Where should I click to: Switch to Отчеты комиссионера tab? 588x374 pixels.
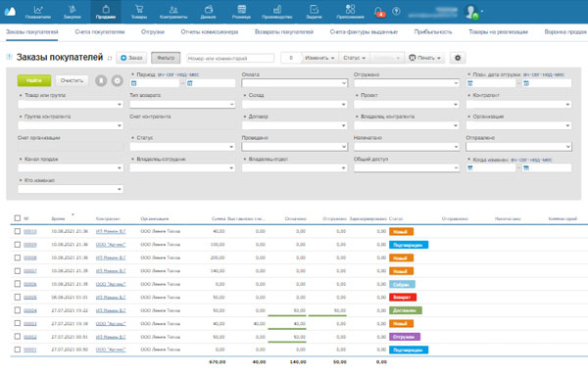[x=210, y=32]
